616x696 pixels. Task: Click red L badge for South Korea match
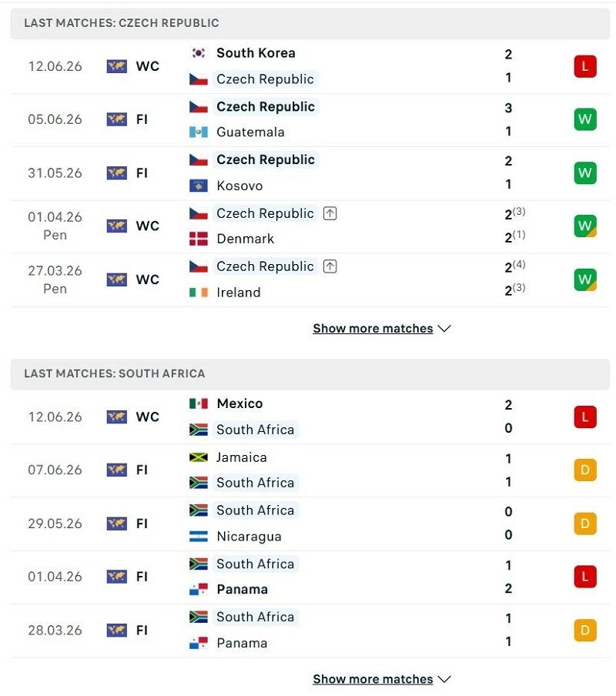click(x=585, y=66)
